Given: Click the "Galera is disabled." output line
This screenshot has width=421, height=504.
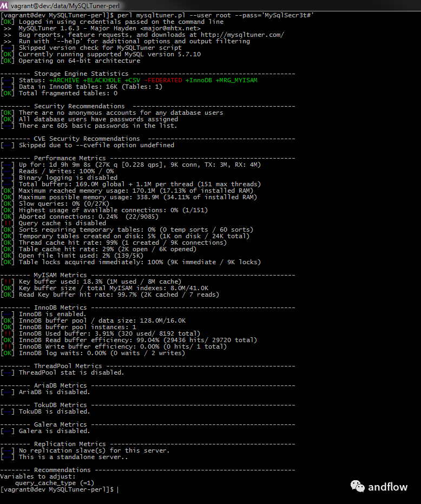Looking at the screenshot, I should coord(54,431).
